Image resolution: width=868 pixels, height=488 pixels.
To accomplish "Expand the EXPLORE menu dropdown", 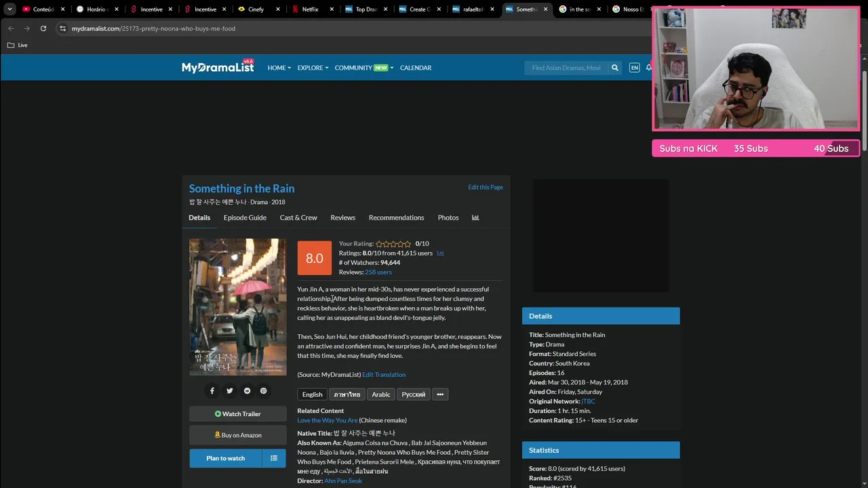I will click(x=313, y=68).
